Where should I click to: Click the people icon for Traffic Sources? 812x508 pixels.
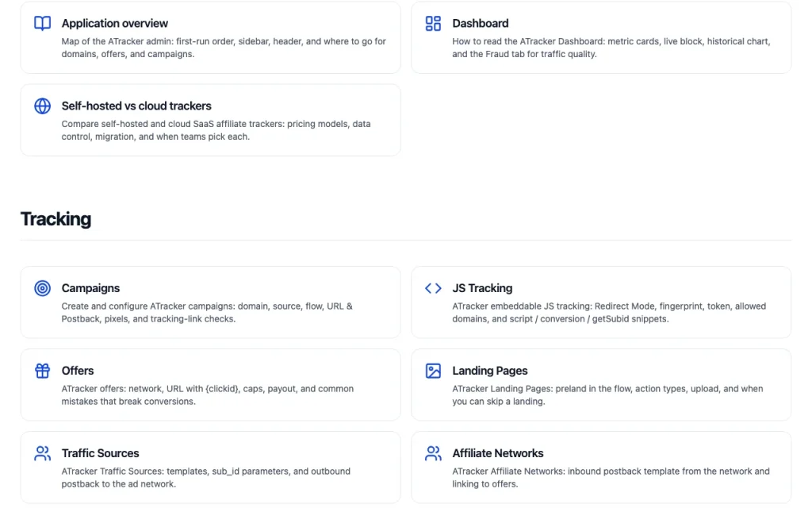[43, 453]
